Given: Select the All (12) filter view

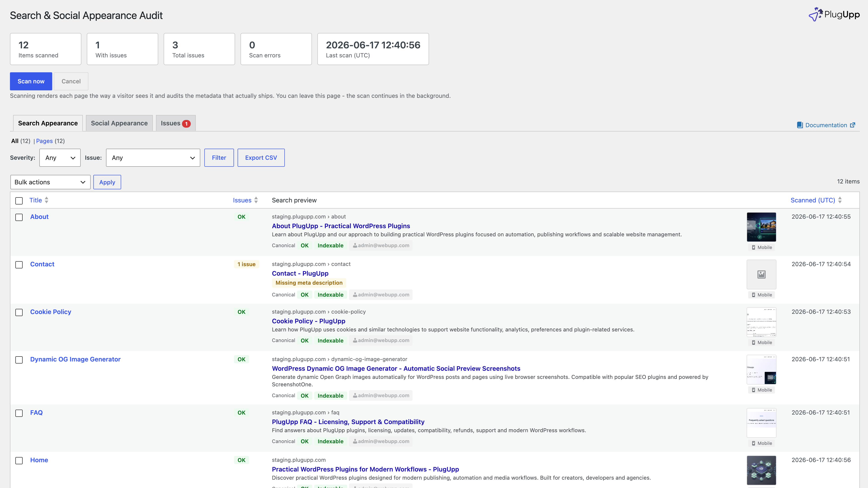Looking at the screenshot, I should (21, 141).
